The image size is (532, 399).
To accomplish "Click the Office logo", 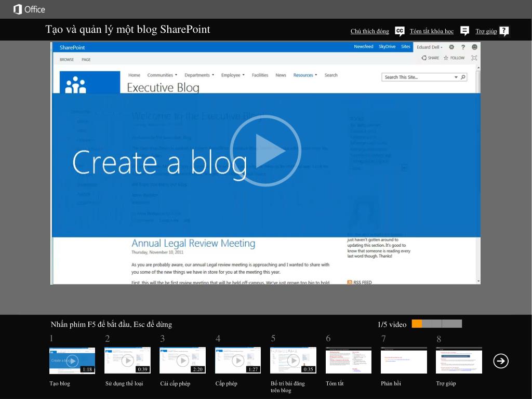I will [29, 9].
